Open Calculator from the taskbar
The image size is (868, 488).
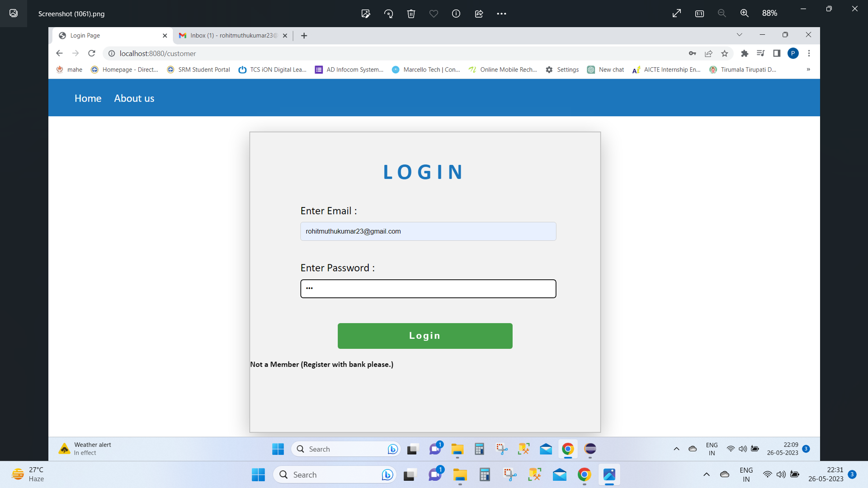coord(484,474)
